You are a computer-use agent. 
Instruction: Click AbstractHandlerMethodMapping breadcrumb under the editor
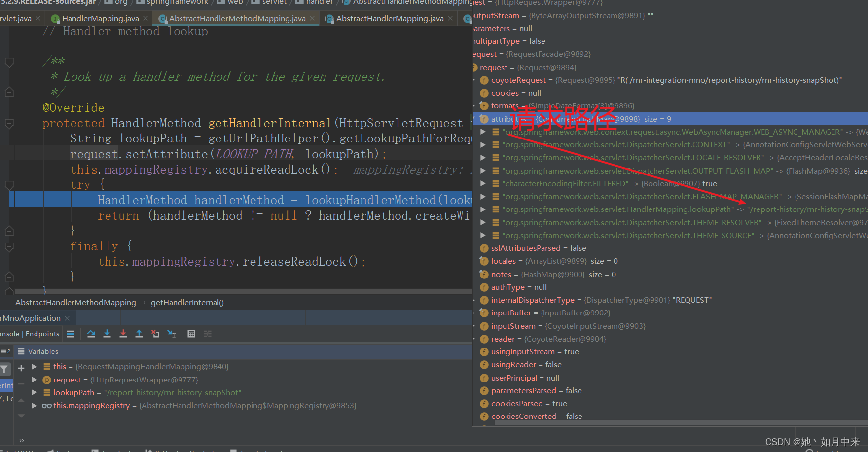[x=75, y=302]
